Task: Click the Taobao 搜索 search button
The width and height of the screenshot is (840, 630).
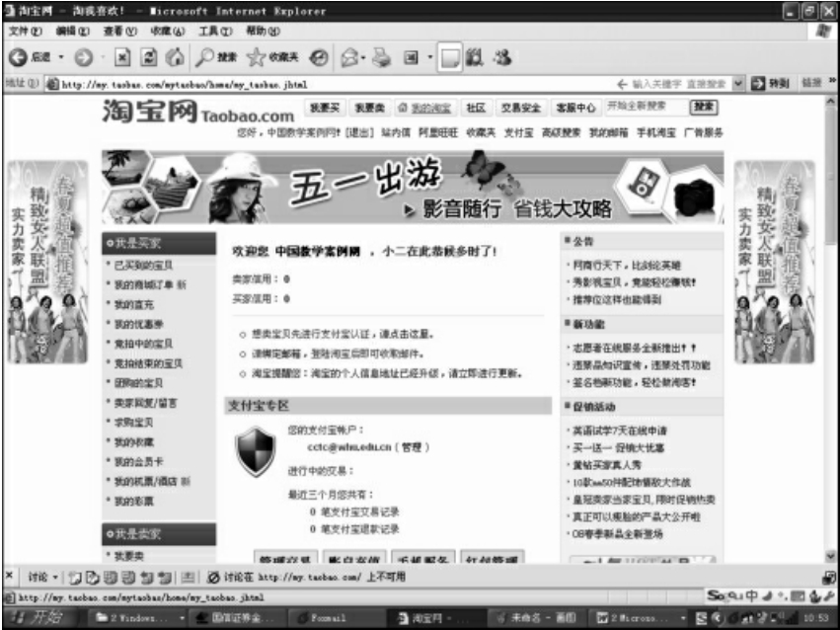Action: (x=704, y=107)
